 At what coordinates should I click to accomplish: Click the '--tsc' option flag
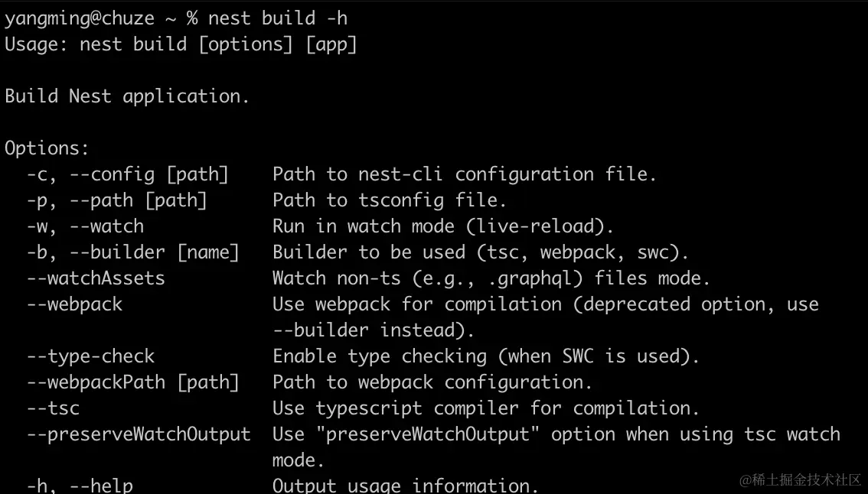click(x=53, y=408)
